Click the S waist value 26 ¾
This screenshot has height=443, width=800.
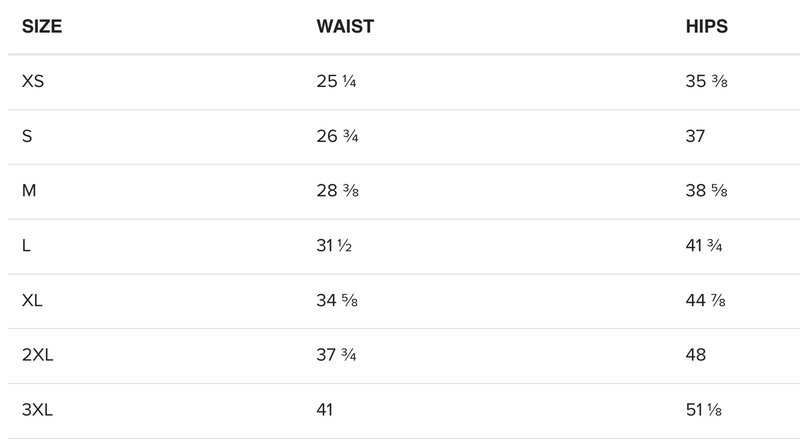pyautogui.click(x=337, y=137)
